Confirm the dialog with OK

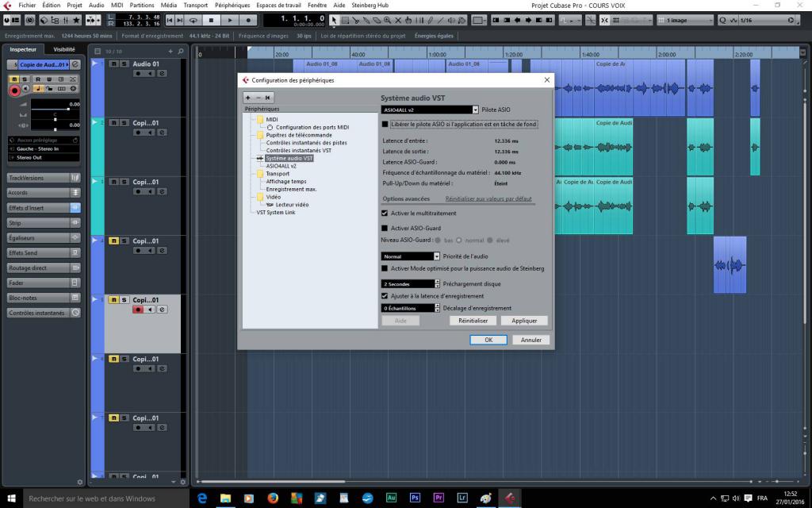pyautogui.click(x=488, y=340)
